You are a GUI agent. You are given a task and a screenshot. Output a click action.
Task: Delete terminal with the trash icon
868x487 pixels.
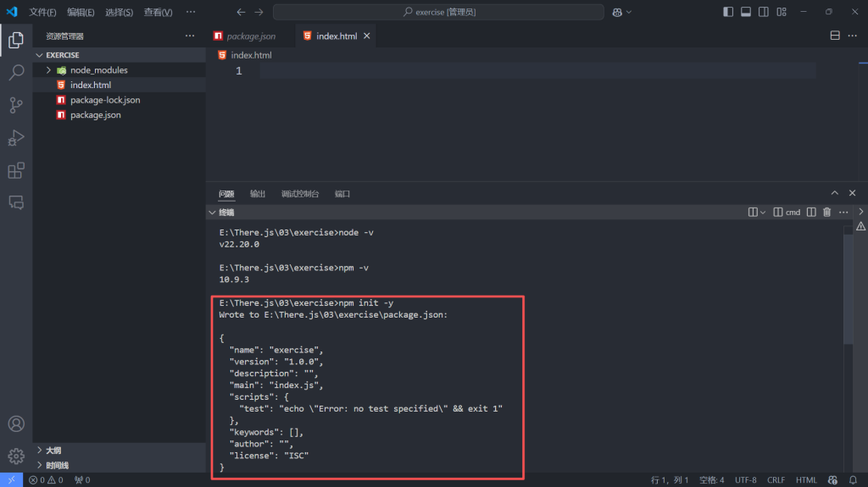tap(826, 213)
